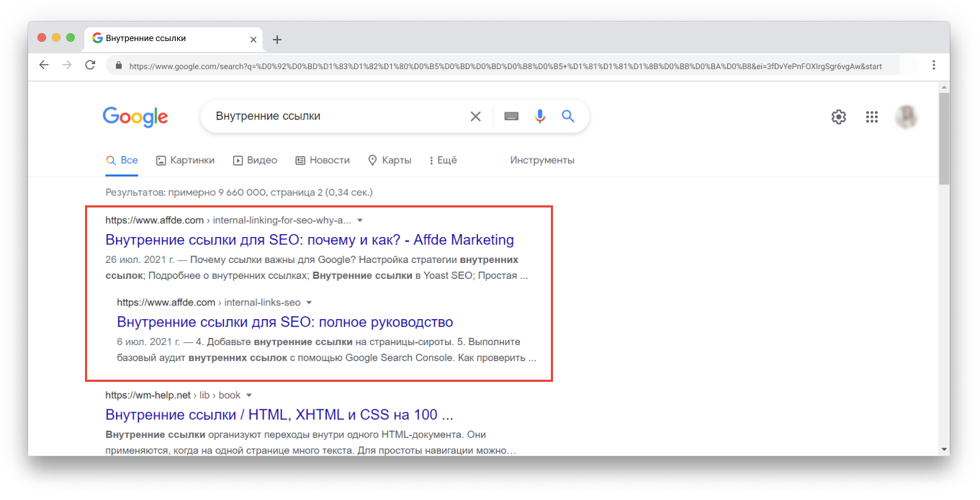Go back using the browser back arrow
Viewport: 980px width, 500px height.
pos(44,65)
